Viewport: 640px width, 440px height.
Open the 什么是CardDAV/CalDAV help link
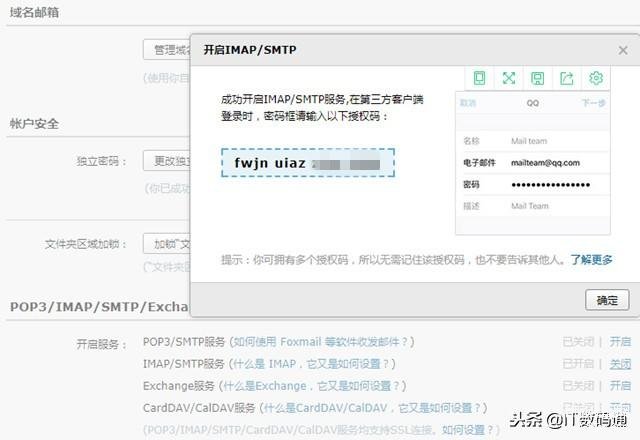372,408
